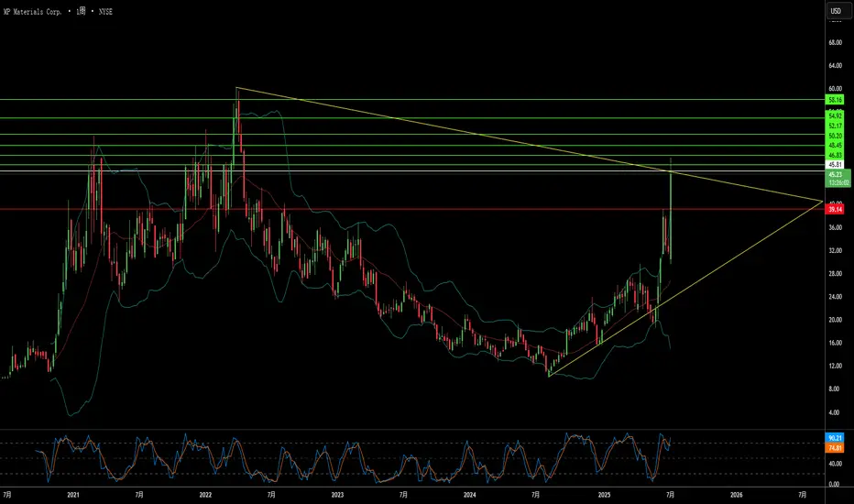The height and width of the screenshot is (504, 854).
Task: Click the 2026 label on time axis
Action: pos(736,495)
